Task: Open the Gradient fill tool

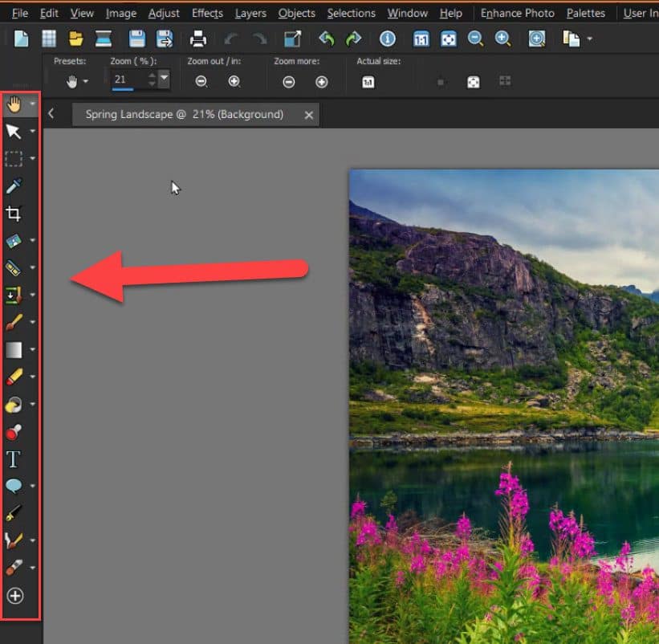Action: pyautogui.click(x=14, y=349)
